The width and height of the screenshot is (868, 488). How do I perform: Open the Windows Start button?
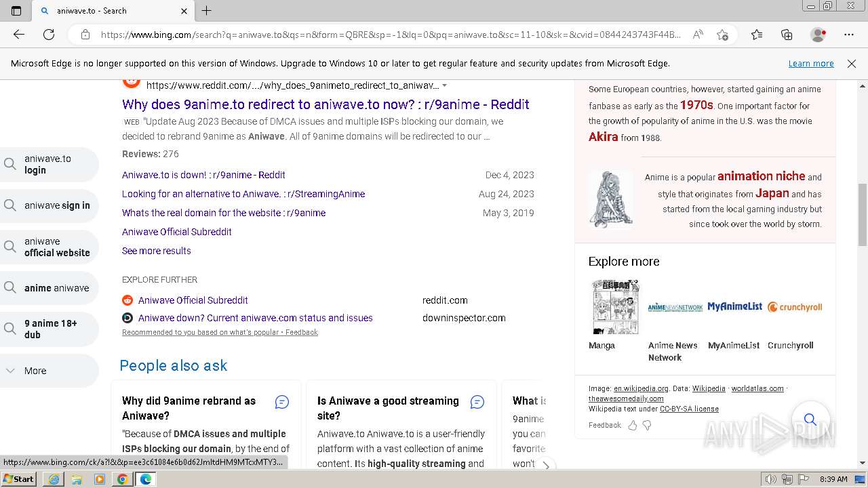coord(19,479)
